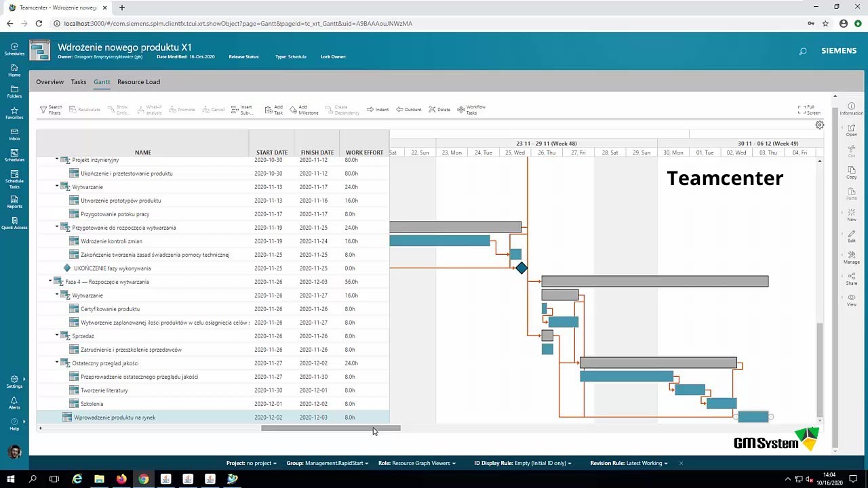View Alerts in the left sidebar
868x488 pixels.
pyautogui.click(x=14, y=403)
